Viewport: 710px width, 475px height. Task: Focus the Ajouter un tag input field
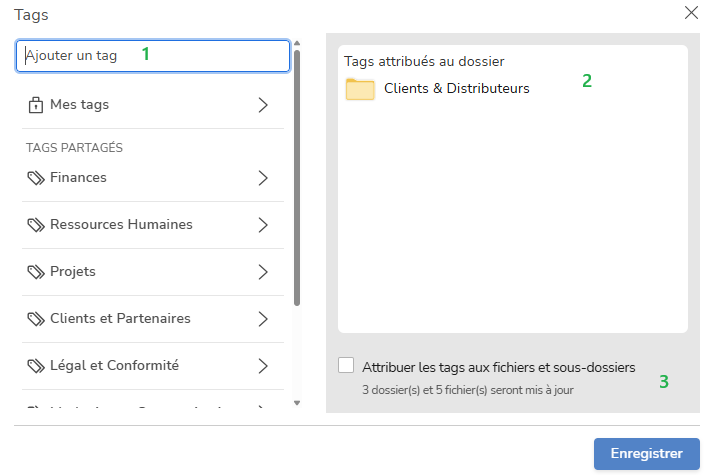click(153, 56)
